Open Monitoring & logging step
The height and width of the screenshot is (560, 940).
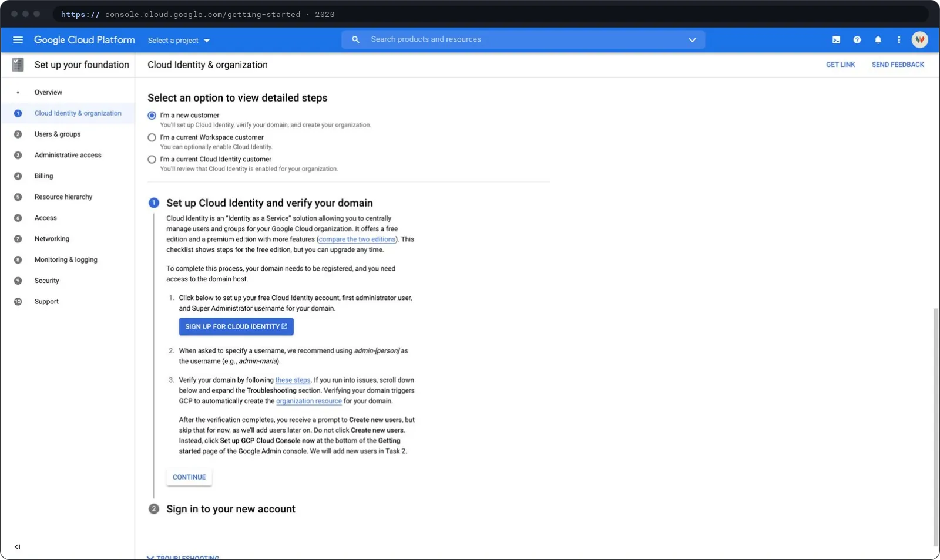pos(66,260)
